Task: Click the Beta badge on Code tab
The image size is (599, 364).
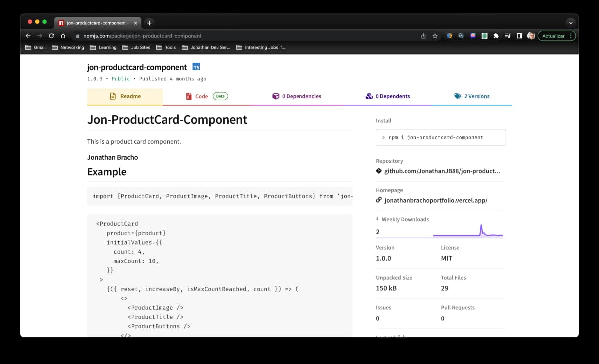Action: coord(220,96)
